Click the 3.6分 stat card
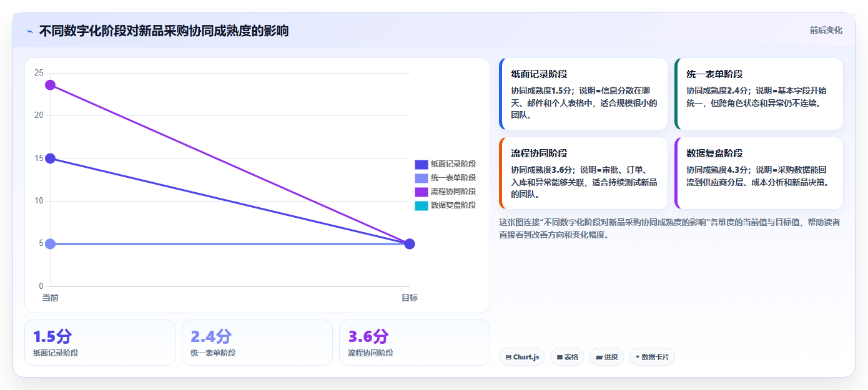The width and height of the screenshot is (868, 390). [415, 343]
